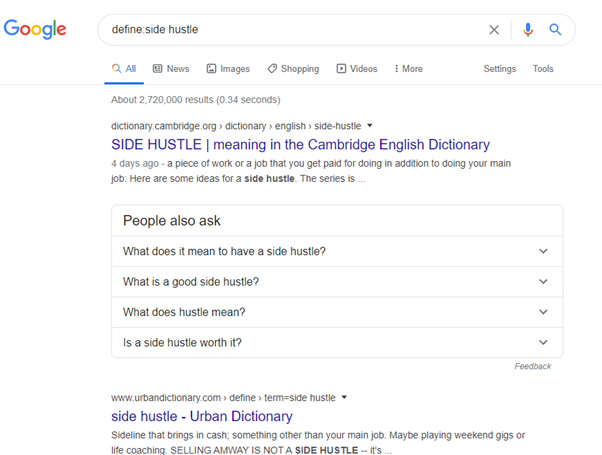
Task: Open the Cambridge English Dictionary result
Action: 300,145
